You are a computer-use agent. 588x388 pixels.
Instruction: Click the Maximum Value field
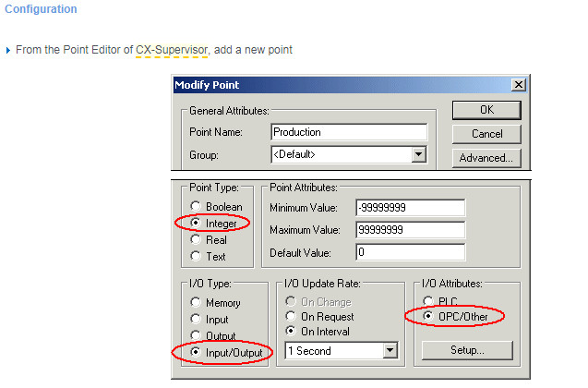410,230
